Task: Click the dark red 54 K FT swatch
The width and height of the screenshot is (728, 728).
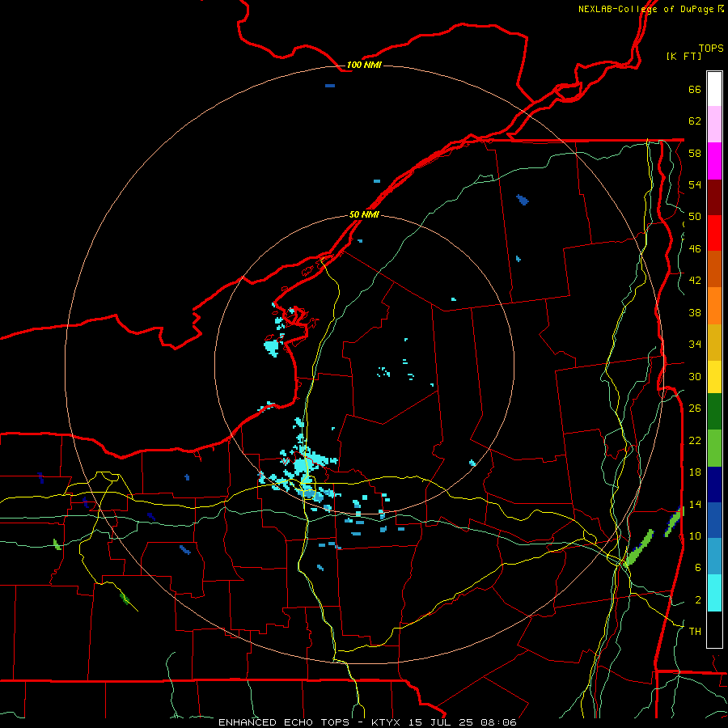Action: (714, 197)
